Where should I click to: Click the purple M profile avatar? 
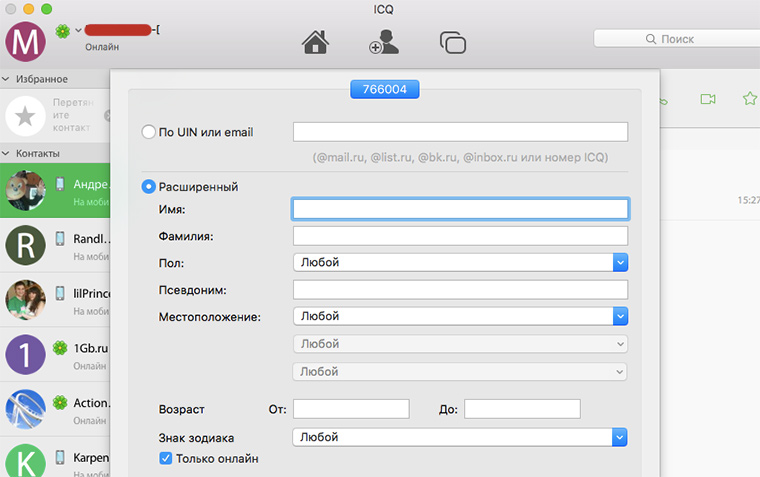25,42
